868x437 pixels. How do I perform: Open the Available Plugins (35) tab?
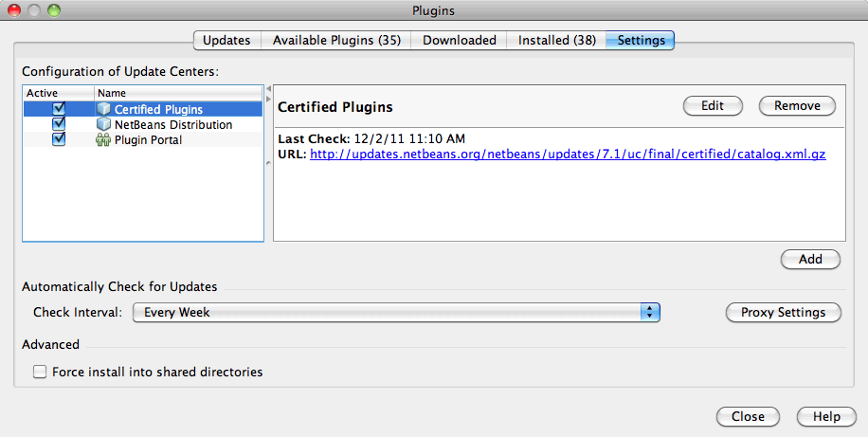(x=336, y=41)
